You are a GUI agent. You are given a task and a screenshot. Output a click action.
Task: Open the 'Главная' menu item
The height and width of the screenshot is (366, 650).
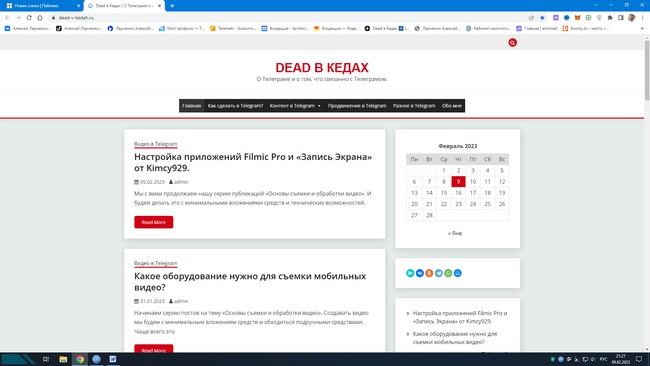point(192,106)
